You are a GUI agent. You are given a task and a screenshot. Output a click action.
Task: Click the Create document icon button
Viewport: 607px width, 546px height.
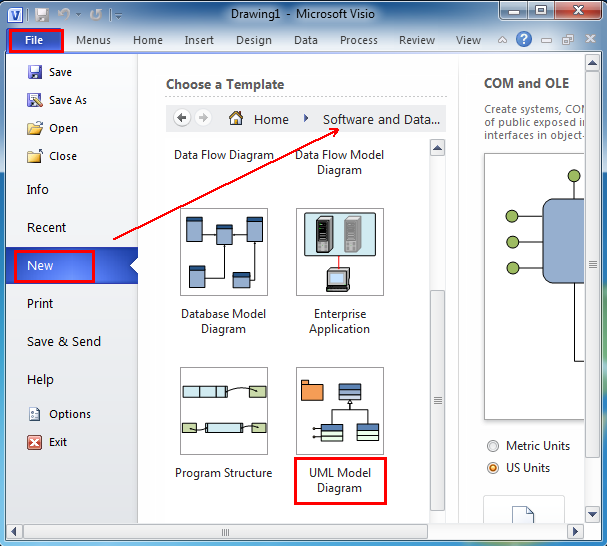tap(523, 510)
